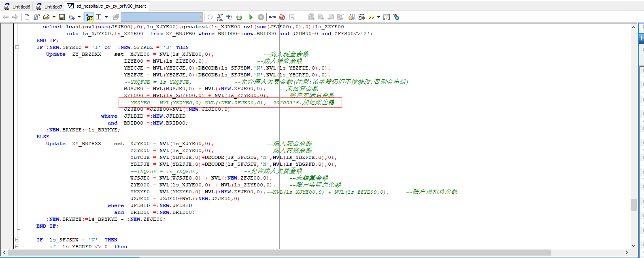Click ':NEW.BRYKYE:=ls_BRYKYE - :NEW.ZFJE00;' line
Screen dimensions: 644x258
[106, 219]
